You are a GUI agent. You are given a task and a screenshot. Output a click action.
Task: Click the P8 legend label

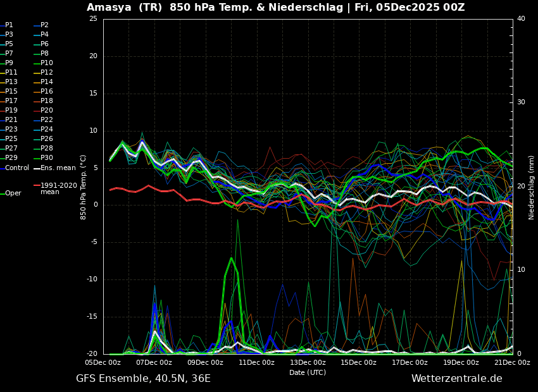click(44, 54)
